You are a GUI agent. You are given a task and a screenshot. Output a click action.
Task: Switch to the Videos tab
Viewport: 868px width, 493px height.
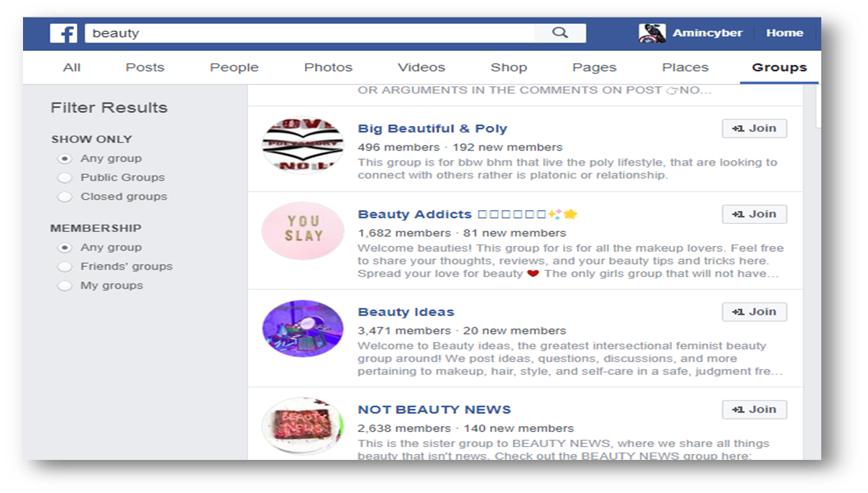pyautogui.click(x=421, y=68)
